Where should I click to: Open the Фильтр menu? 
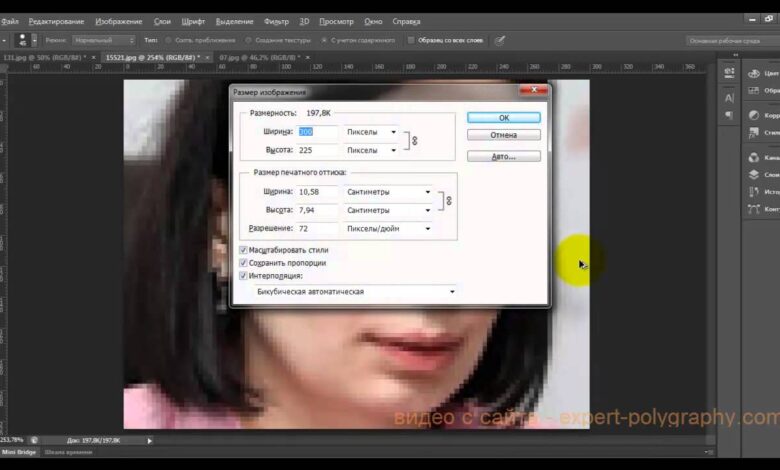pos(276,20)
